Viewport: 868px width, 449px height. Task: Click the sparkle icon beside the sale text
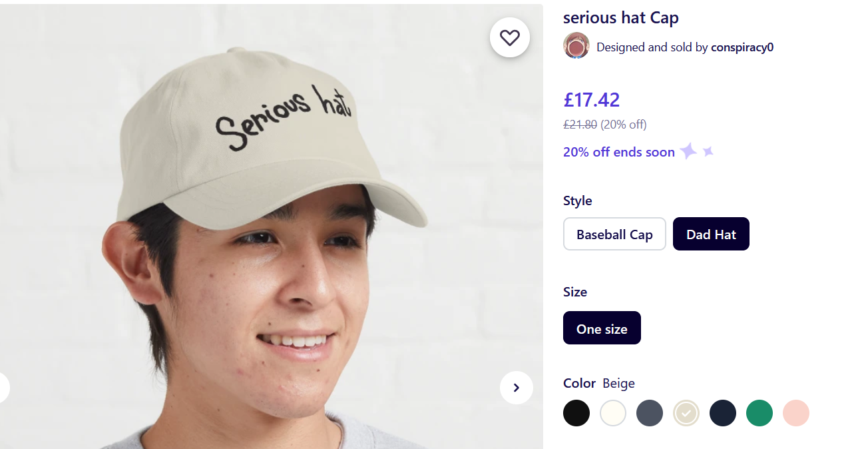[689, 151]
